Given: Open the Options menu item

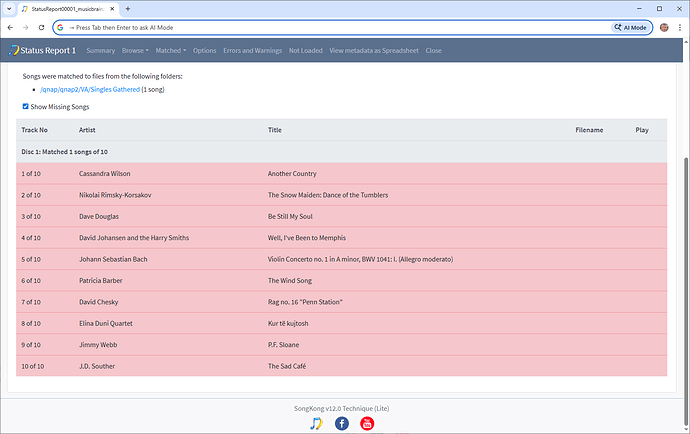Looking at the screenshot, I should tap(204, 50).
